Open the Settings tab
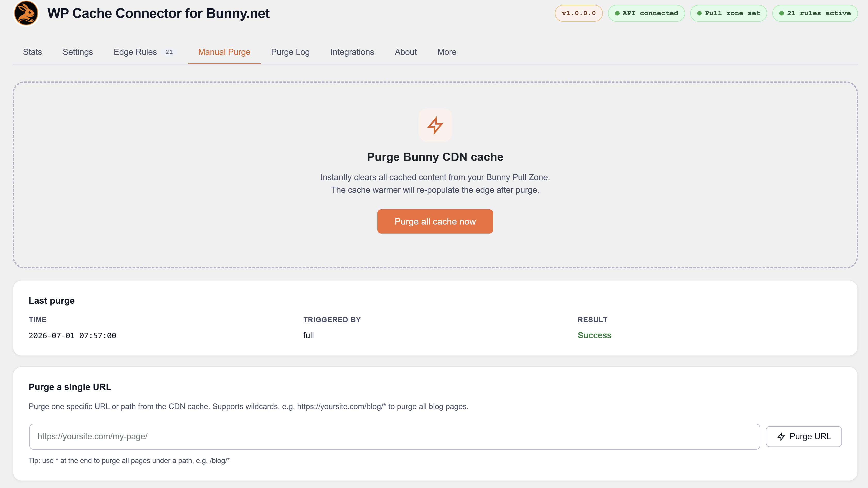868x488 pixels. point(78,52)
